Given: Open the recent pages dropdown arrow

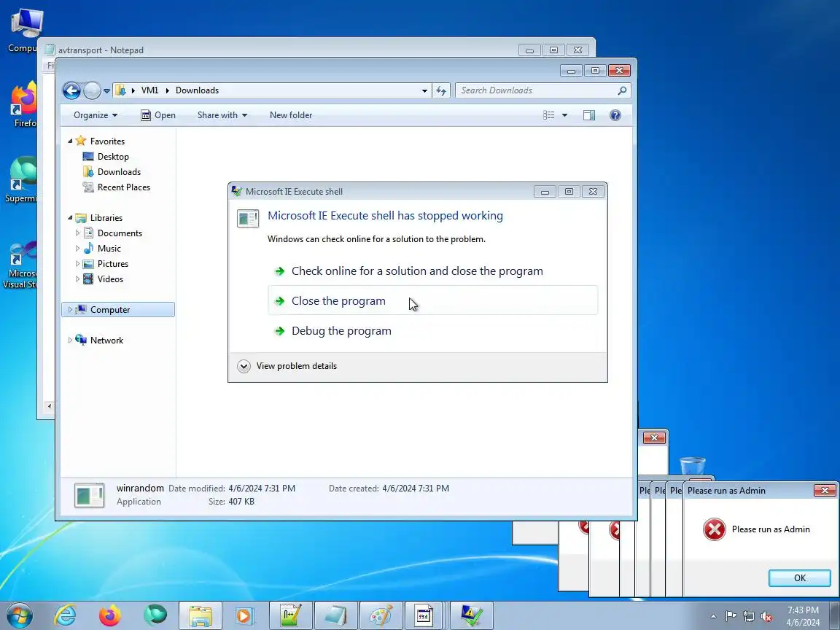Looking at the screenshot, I should [106, 91].
